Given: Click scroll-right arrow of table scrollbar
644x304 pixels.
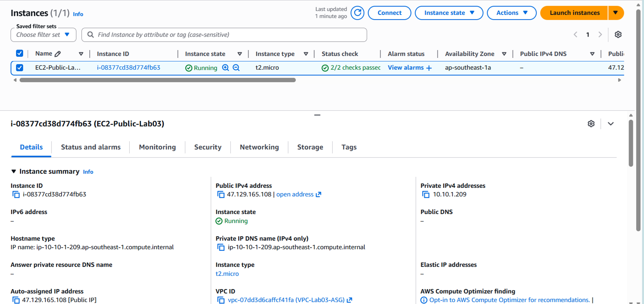Looking at the screenshot, I should pyautogui.click(x=620, y=80).
